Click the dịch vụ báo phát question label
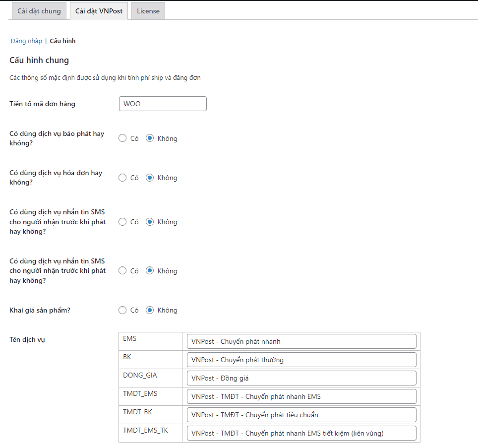 (57, 138)
